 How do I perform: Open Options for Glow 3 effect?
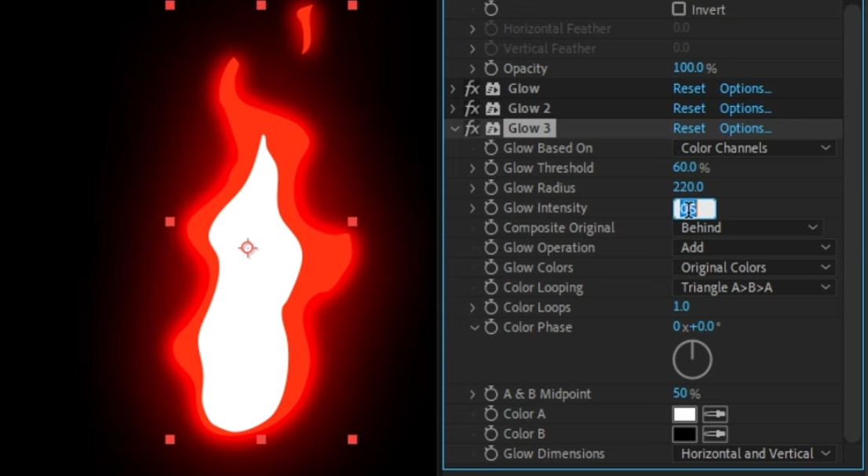(x=745, y=129)
